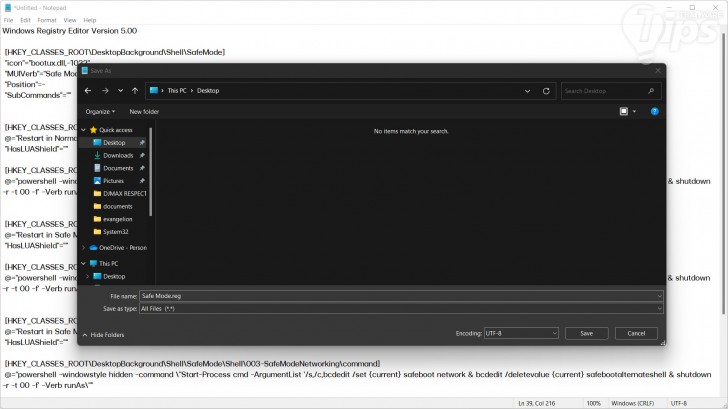Click the Notepad vertical scrollbar
Image resolution: width=728 pixels, height=409 pixels.
724,176
